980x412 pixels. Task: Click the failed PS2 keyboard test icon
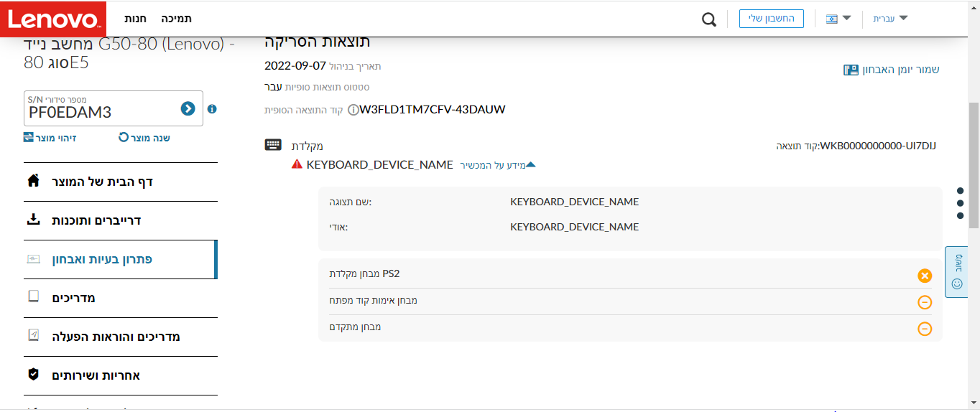click(x=925, y=276)
